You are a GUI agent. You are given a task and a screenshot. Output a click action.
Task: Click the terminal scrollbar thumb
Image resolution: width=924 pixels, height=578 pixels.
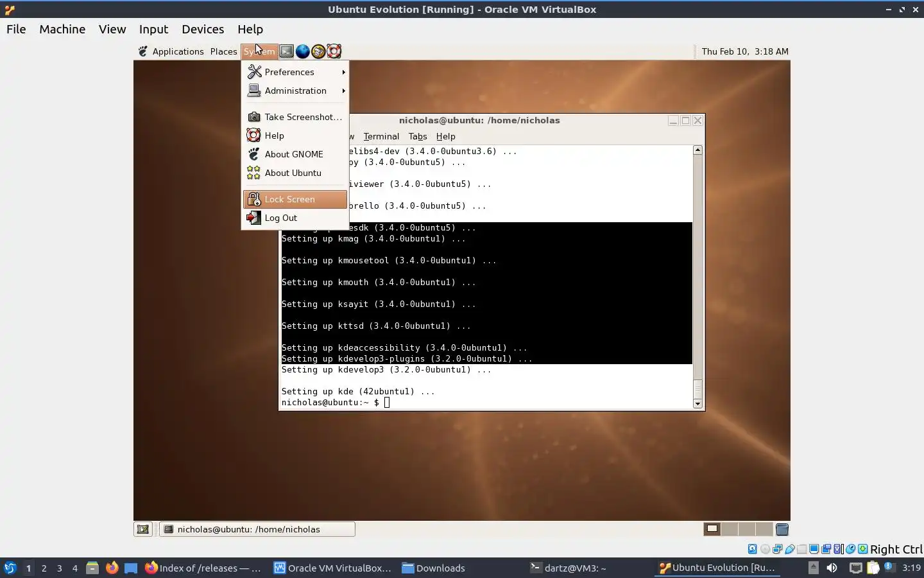point(698,389)
